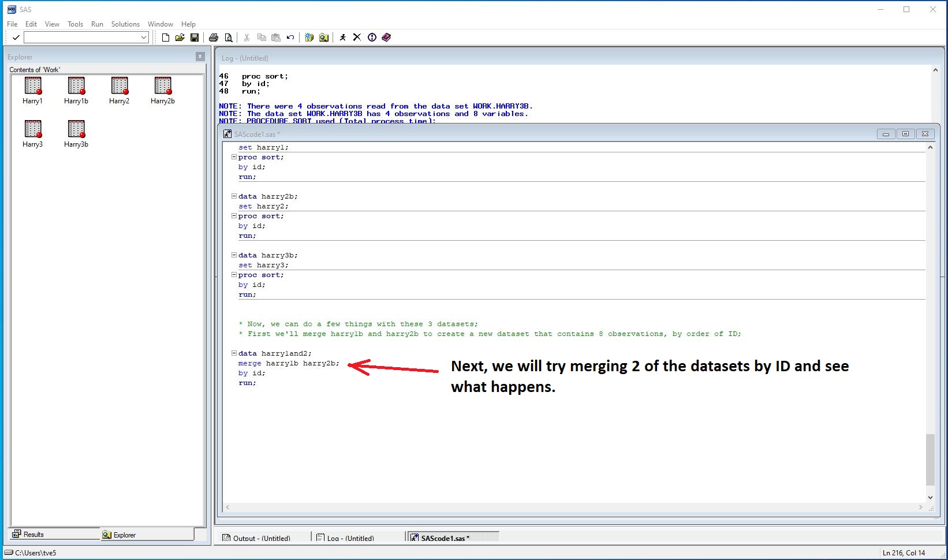The image size is (948, 560).
Task: Open the Harry2b dataset icon in Explorer
Action: click(x=163, y=87)
